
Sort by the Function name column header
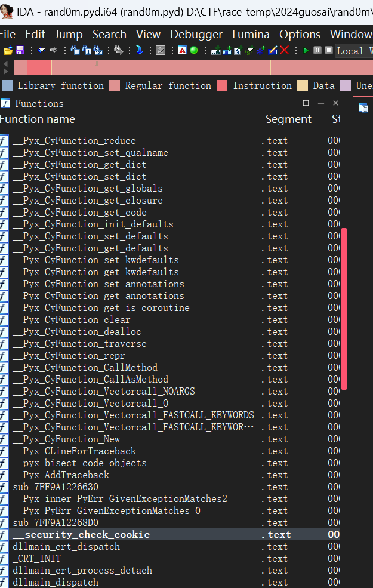click(x=38, y=119)
